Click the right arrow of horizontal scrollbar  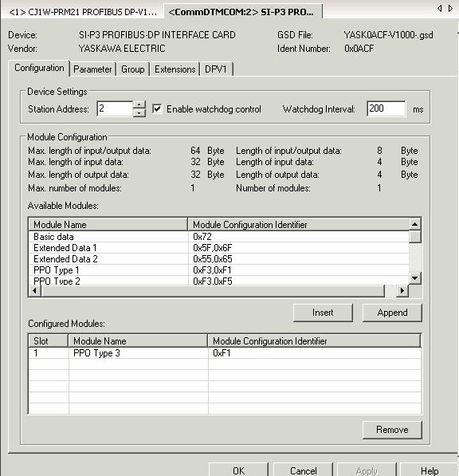402,290
